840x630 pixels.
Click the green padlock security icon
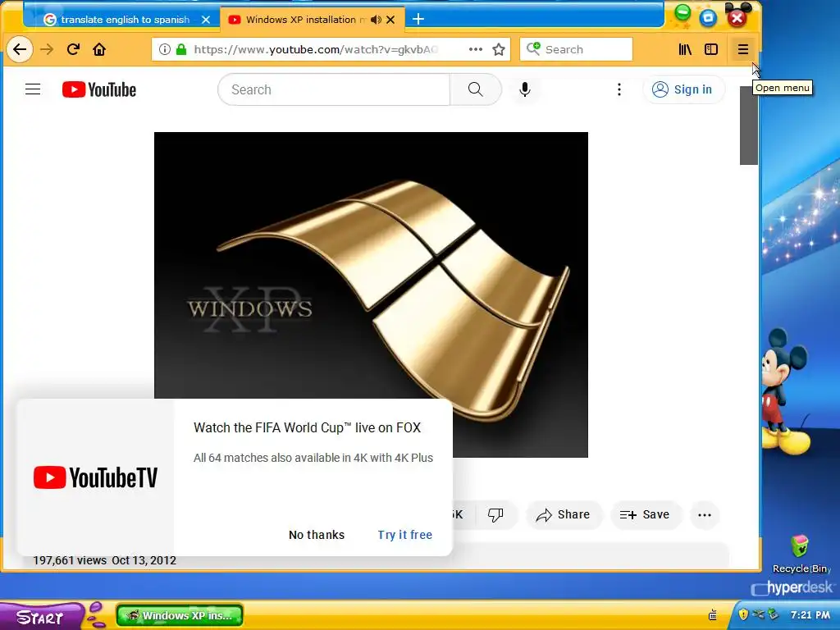tap(181, 49)
